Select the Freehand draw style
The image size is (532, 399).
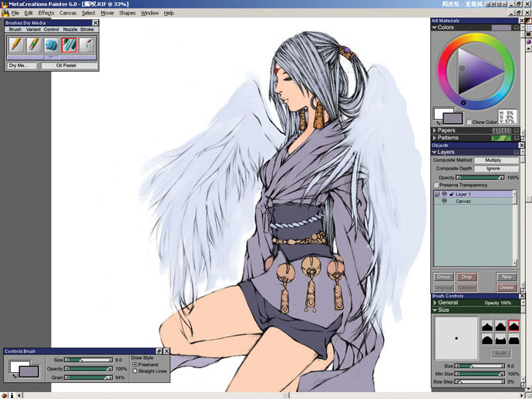coord(135,364)
